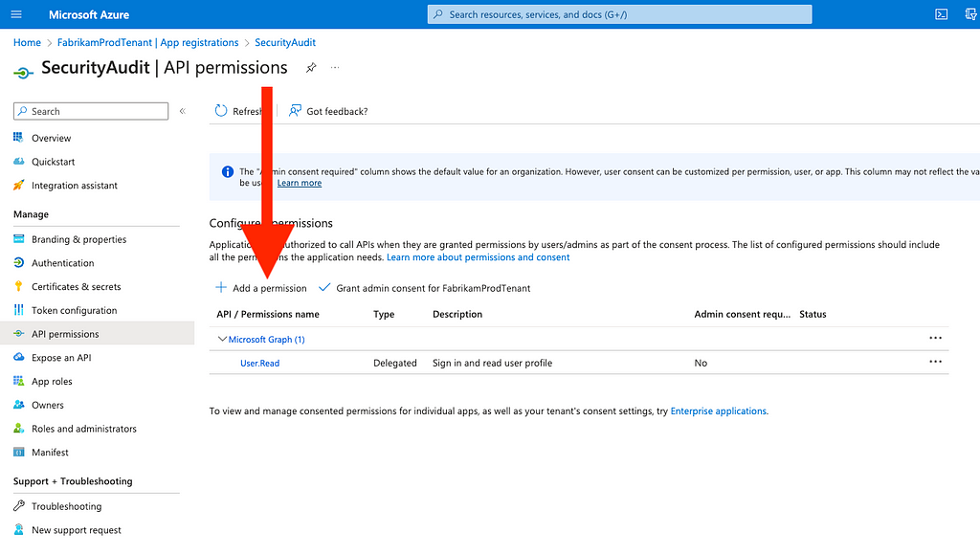Click the plus icon for Add a permission
This screenshot has width=980, height=555.
coord(221,287)
